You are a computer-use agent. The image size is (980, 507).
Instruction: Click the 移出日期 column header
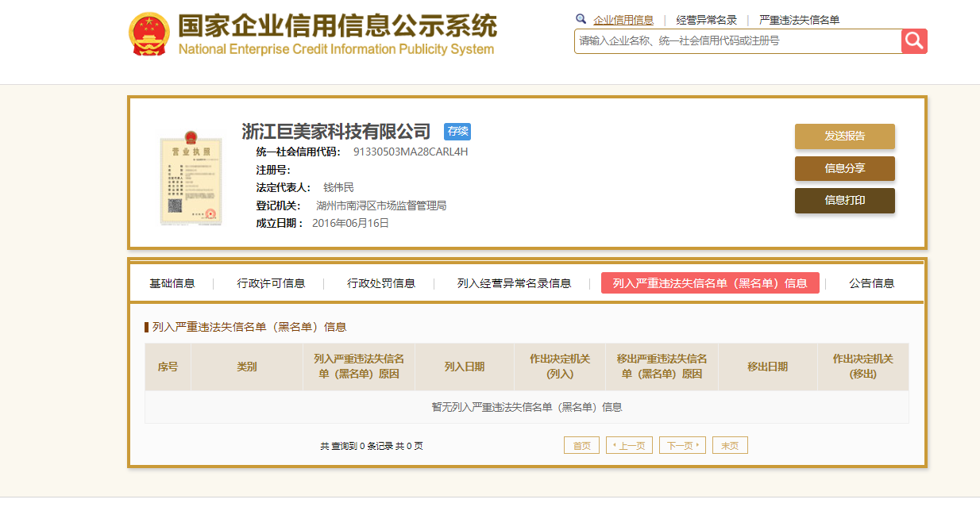point(768,367)
